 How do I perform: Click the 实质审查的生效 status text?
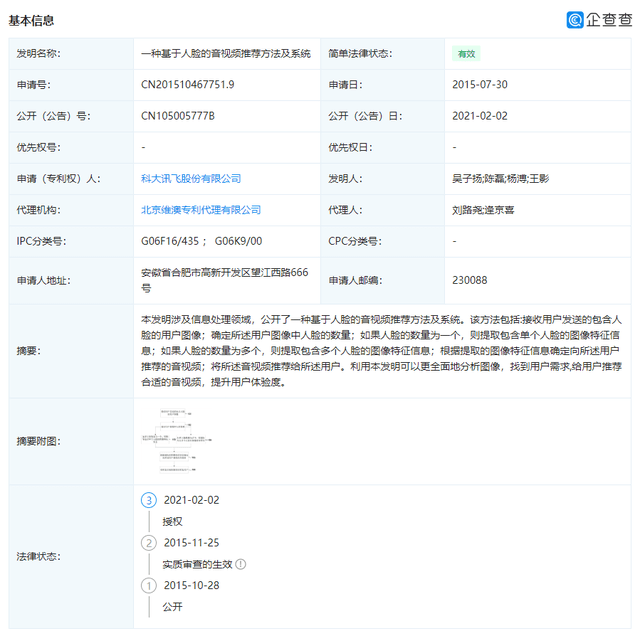pyautogui.click(x=198, y=565)
